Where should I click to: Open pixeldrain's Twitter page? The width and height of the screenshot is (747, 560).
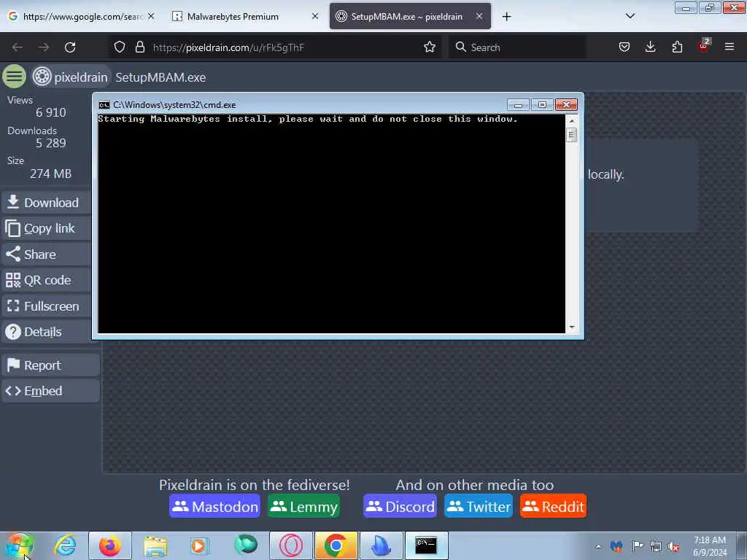click(x=479, y=506)
